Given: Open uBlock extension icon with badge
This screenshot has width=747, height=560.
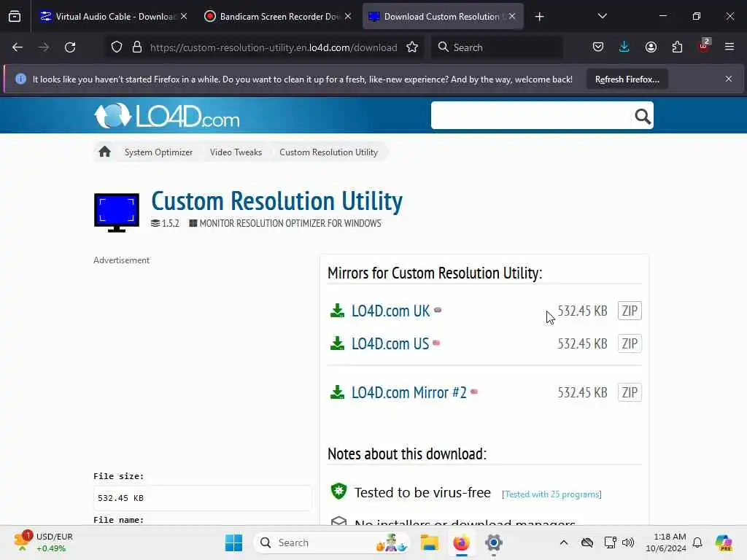Looking at the screenshot, I should (x=704, y=46).
